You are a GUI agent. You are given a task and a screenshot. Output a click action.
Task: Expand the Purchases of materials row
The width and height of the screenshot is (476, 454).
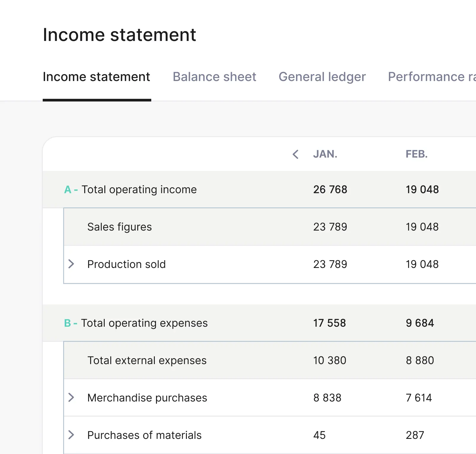pyautogui.click(x=71, y=435)
